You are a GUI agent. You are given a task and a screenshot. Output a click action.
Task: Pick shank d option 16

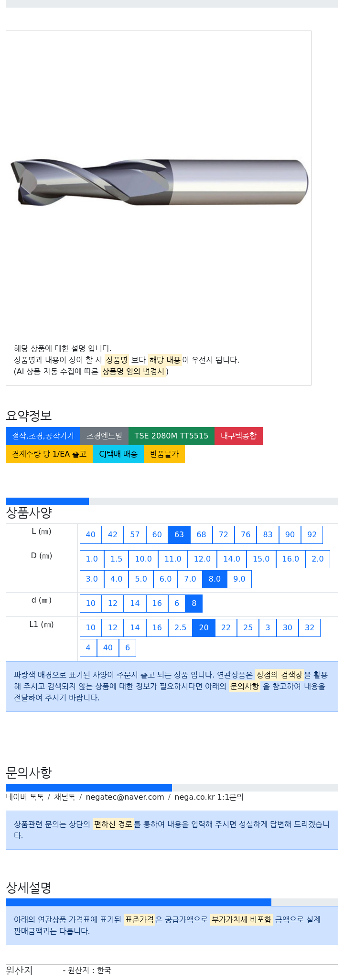pyautogui.click(x=157, y=604)
